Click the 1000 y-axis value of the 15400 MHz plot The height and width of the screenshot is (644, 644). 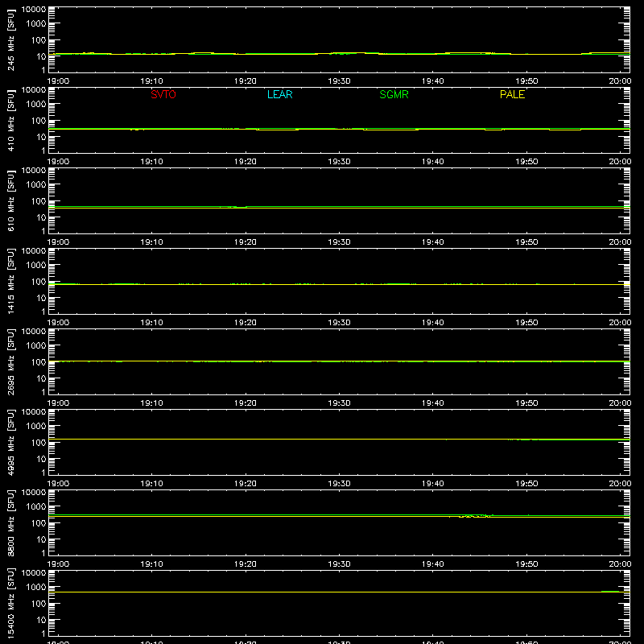36,587
